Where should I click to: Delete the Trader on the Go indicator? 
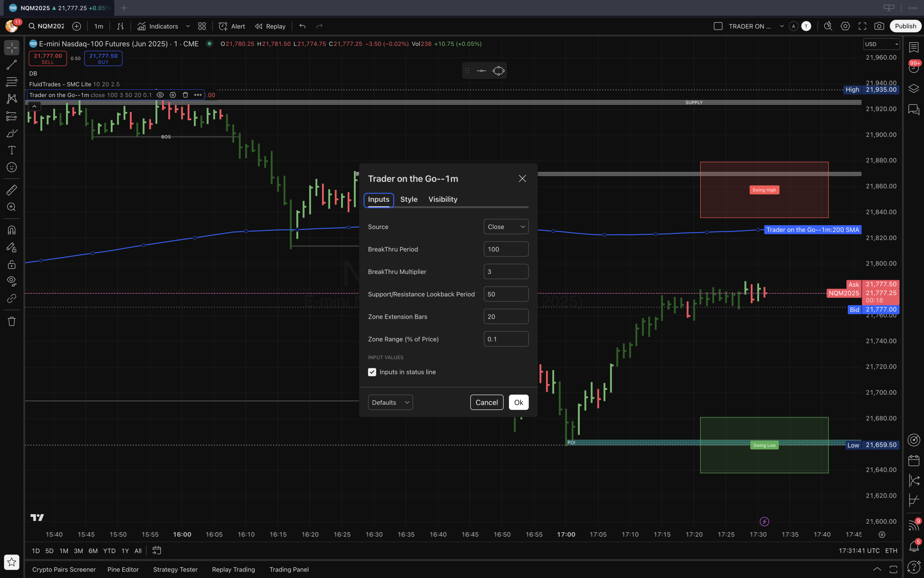pyautogui.click(x=185, y=95)
